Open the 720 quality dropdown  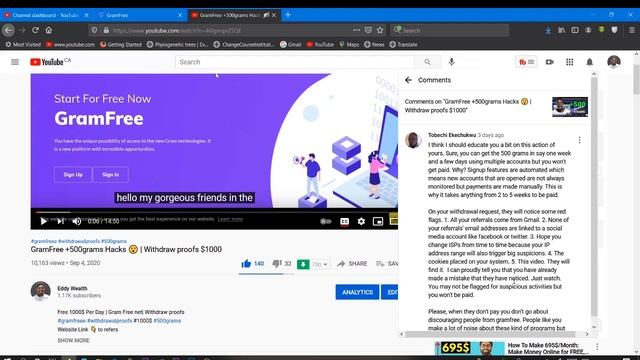click(320, 264)
